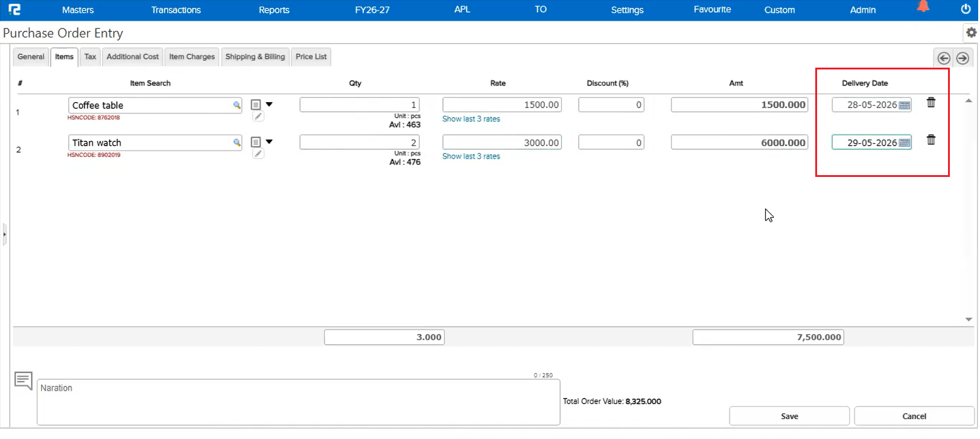Delete the Titan watch row with trash icon
Viewport: 980px width, 439px height.
931,140
